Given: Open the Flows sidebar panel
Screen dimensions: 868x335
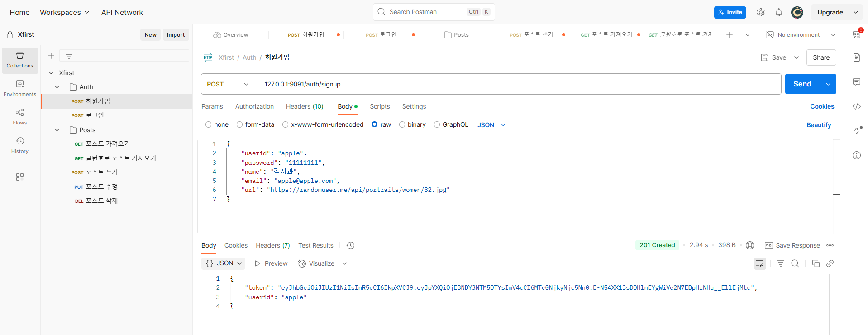Looking at the screenshot, I should point(20,116).
